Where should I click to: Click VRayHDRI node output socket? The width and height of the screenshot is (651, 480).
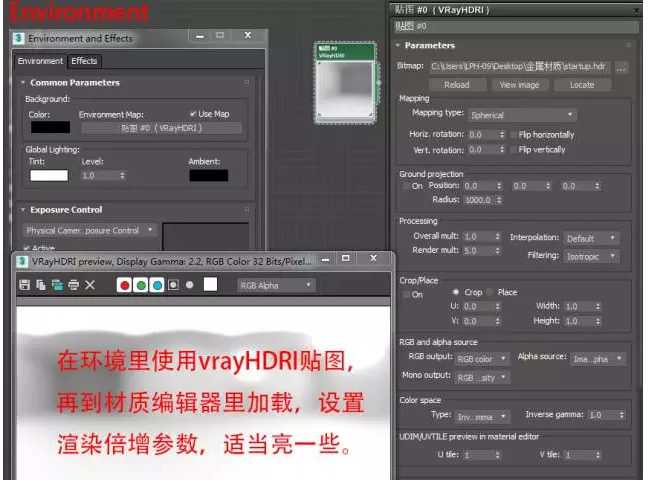(x=378, y=83)
